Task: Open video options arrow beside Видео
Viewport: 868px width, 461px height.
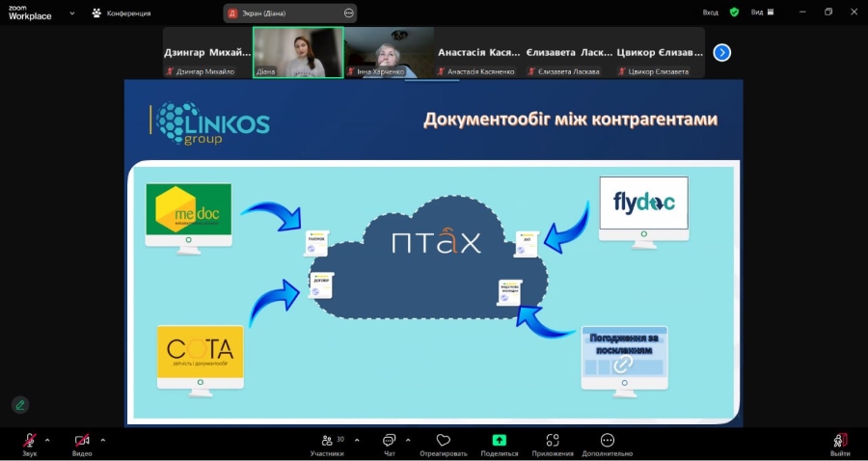Action: (103, 441)
